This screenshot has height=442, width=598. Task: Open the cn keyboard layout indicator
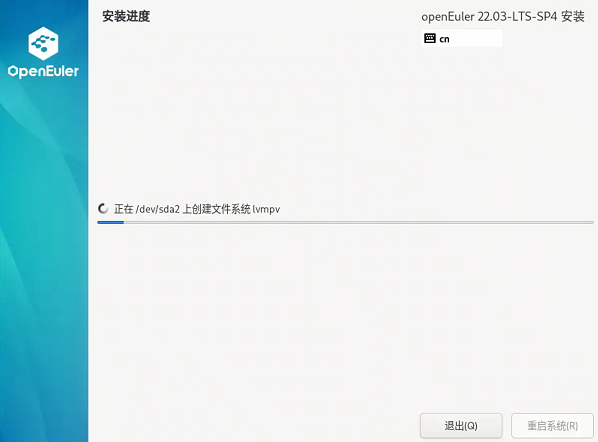pos(461,39)
